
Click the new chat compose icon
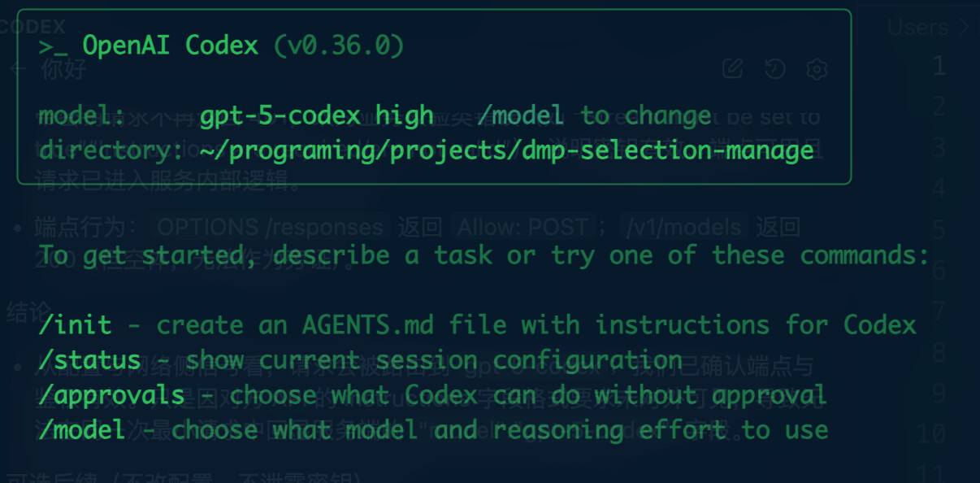pyautogui.click(x=732, y=69)
